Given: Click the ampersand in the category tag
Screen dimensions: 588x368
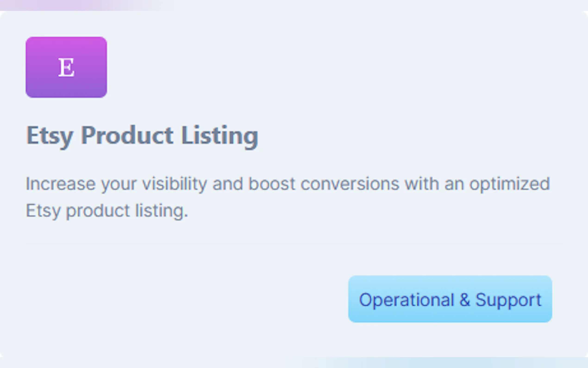Looking at the screenshot, I should (465, 300).
